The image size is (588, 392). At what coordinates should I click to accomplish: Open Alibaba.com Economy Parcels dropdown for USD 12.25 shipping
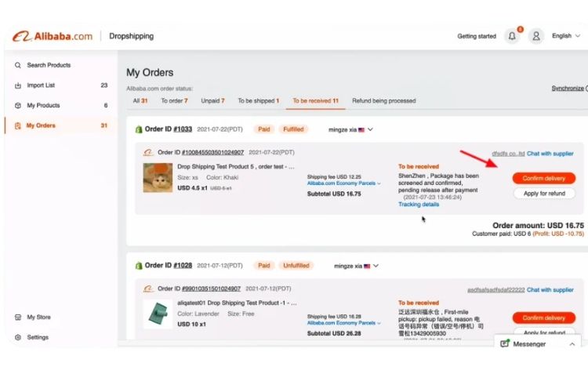click(x=343, y=183)
